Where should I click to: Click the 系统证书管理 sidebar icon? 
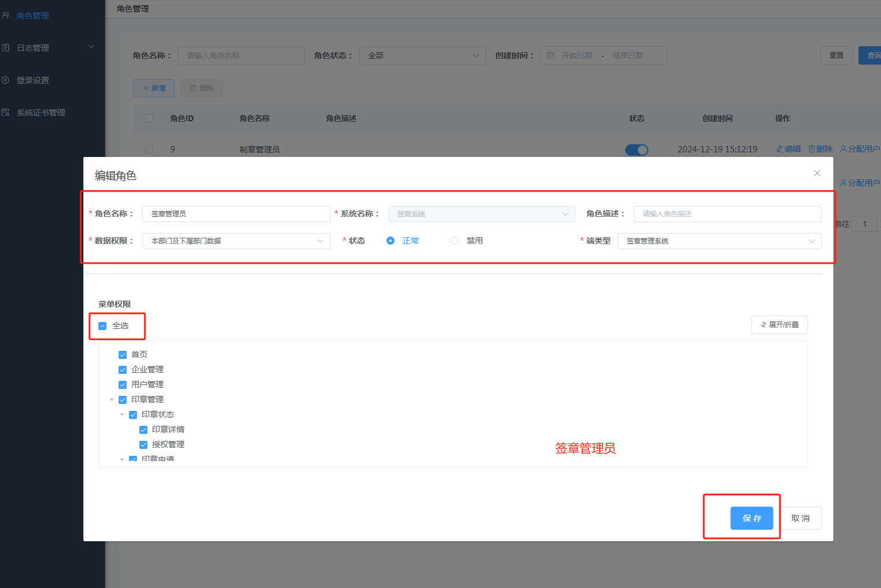click(6, 113)
